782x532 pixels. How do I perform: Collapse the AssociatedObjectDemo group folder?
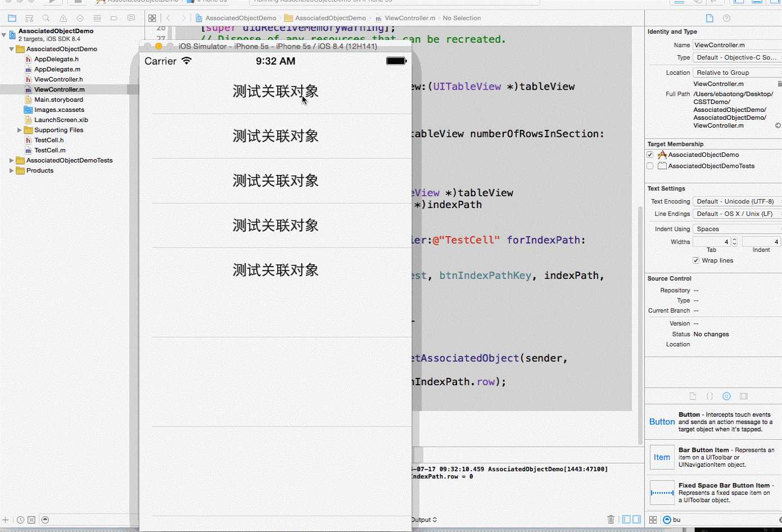(11, 49)
